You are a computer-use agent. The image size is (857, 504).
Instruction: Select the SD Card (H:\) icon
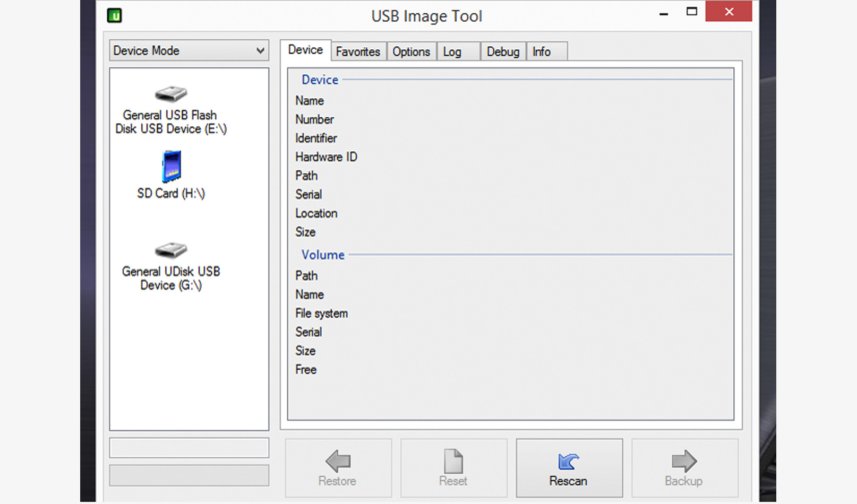click(171, 166)
